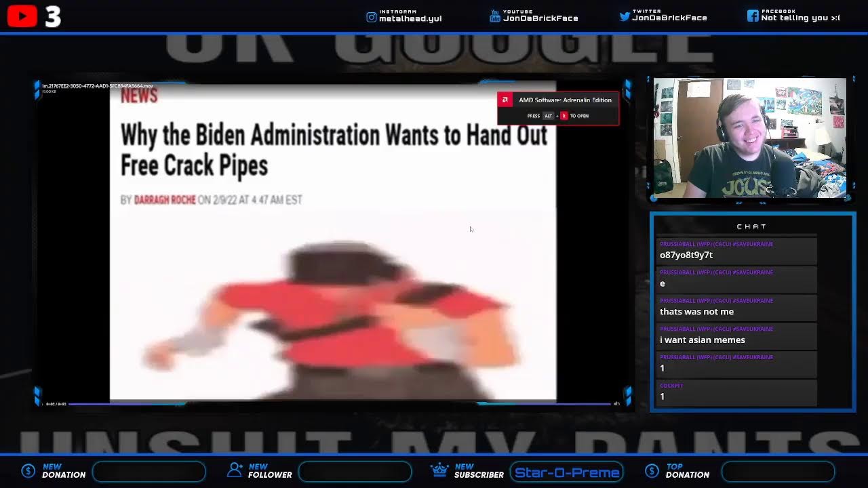Viewport: 868px width, 488px height.
Task: Click the empty New Donation field
Action: pos(149,472)
